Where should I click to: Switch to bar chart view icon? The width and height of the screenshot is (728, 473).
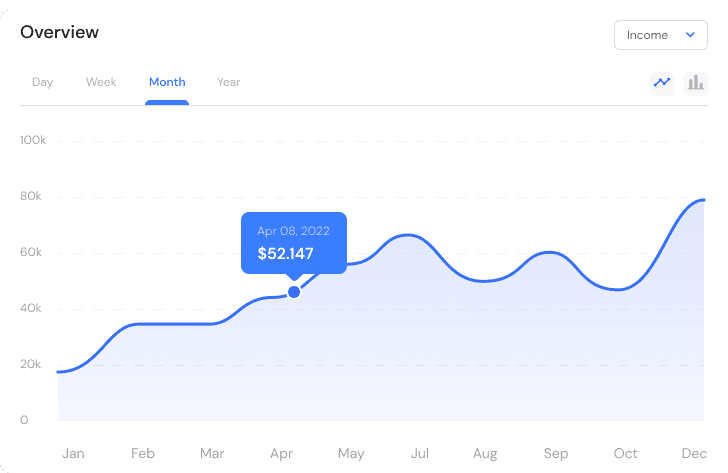695,83
